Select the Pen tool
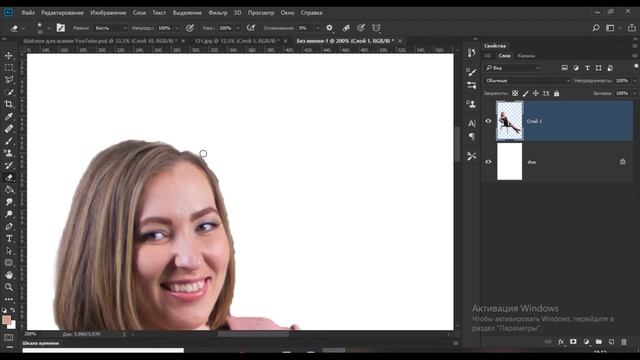The image size is (640, 360). pyautogui.click(x=9, y=226)
